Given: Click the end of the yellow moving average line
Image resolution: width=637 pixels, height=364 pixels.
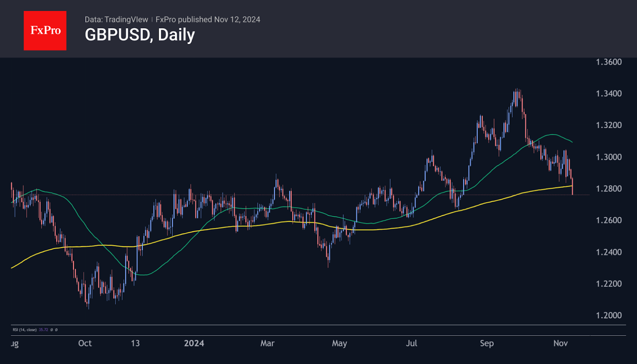Looking at the screenshot, I should (x=572, y=185).
